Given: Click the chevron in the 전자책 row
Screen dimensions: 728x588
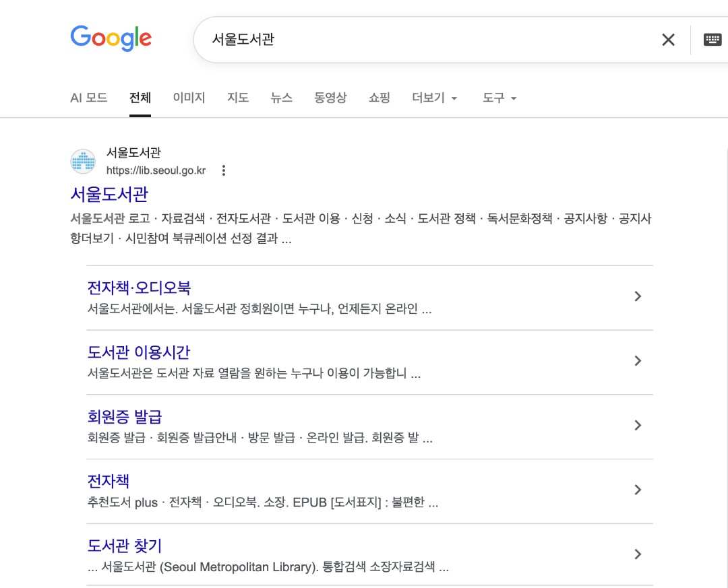Looking at the screenshot, I should coord(638,490).
